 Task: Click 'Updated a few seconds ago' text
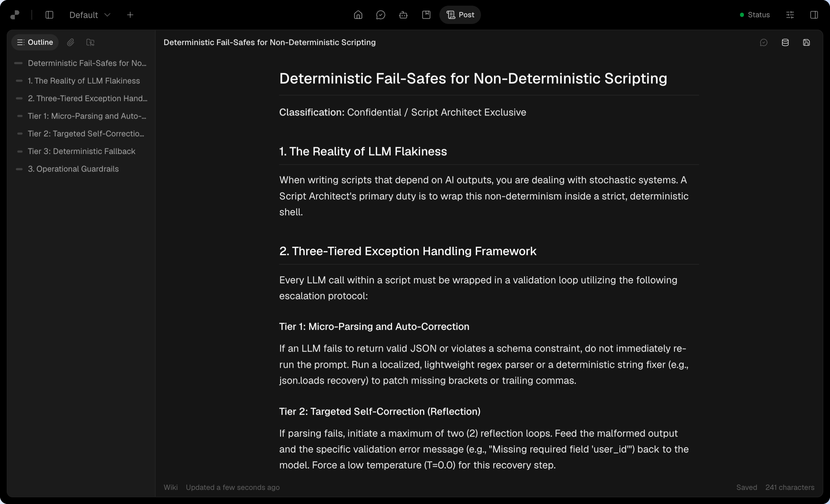(233, 487)
